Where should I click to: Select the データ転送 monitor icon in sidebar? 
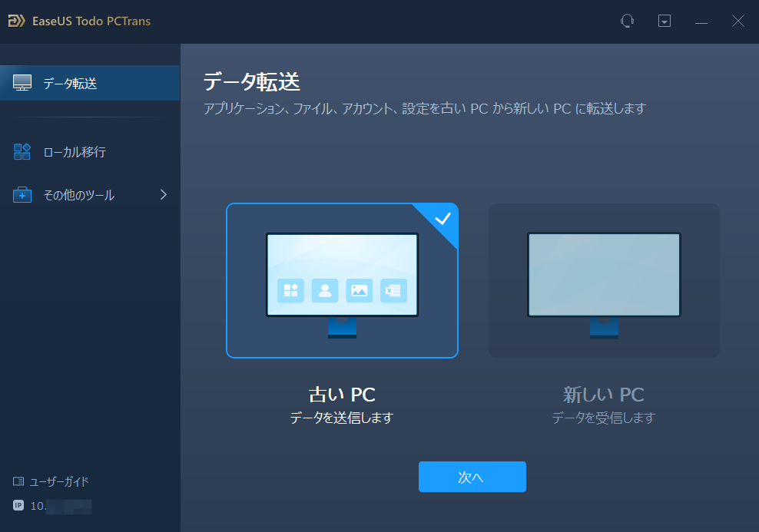tap(22, 83)
